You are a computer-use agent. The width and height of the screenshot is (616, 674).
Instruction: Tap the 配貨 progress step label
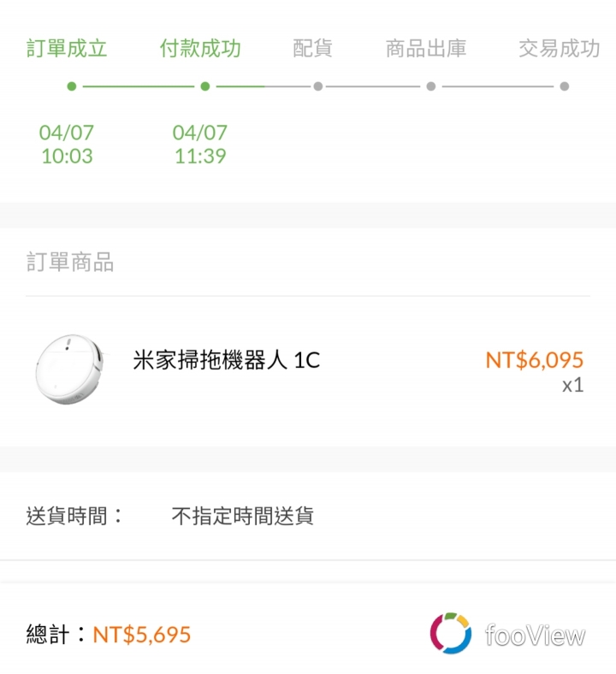(312, 48)
